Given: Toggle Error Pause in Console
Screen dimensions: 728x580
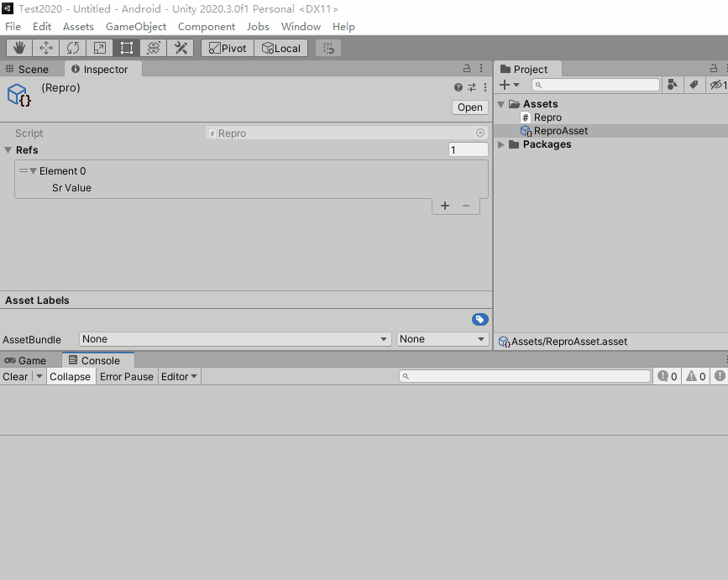Looking at the screenshot, I should click(126, 377).
